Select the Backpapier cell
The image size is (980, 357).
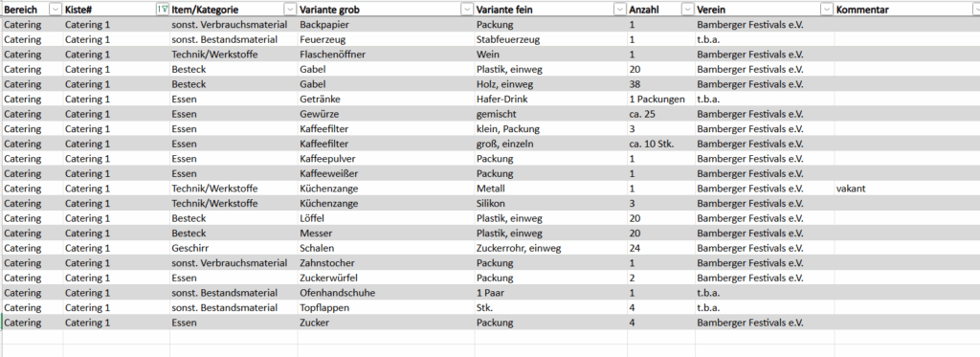point(387,24)
